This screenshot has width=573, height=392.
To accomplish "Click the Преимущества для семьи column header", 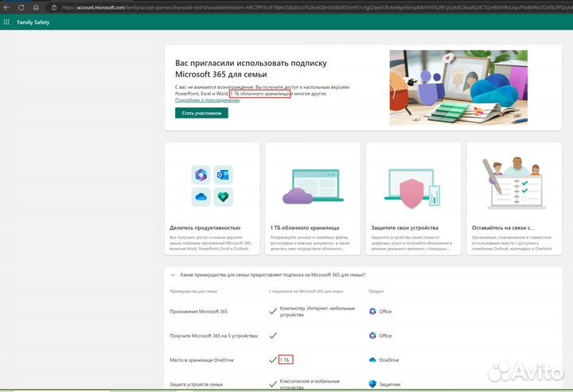I will (193, 291).
